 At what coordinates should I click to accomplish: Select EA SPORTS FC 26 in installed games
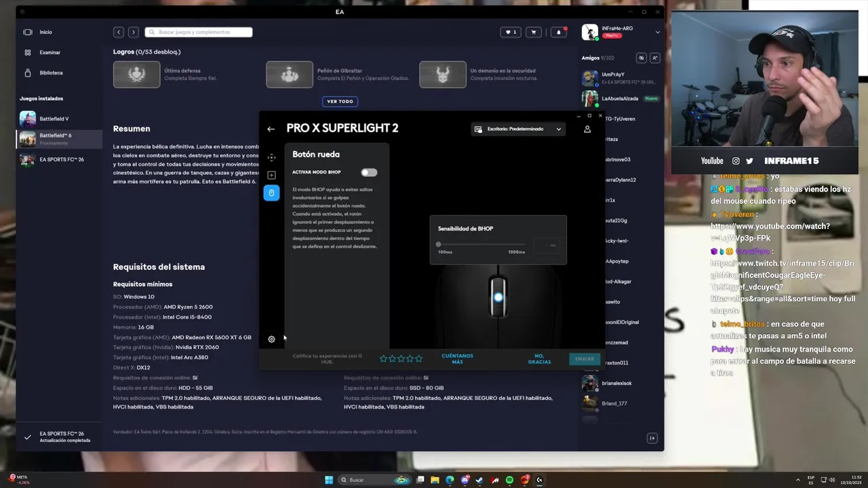59,160
